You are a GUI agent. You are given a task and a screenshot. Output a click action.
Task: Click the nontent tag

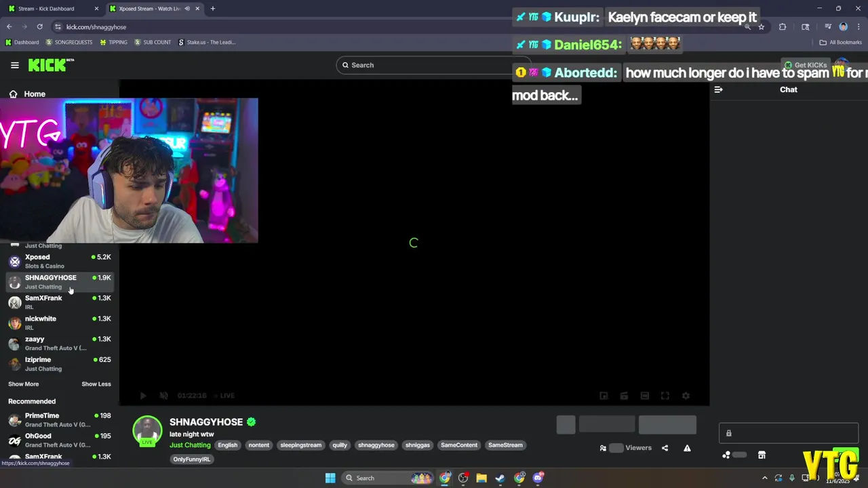tap(259, 445)
